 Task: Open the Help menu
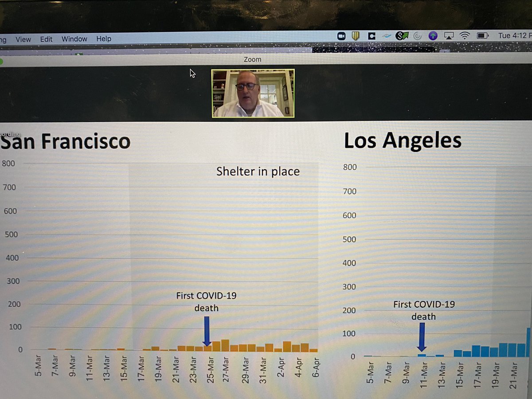104,39
